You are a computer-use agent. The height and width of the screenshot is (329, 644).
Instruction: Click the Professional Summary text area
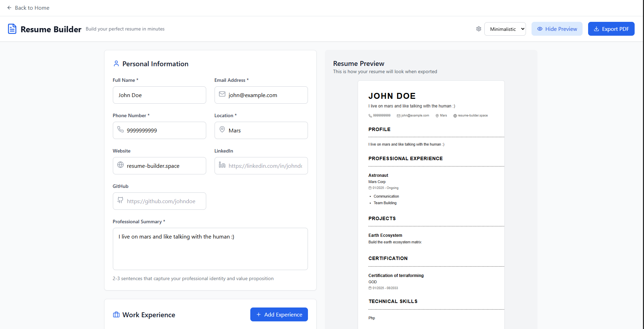pos(210,249)
